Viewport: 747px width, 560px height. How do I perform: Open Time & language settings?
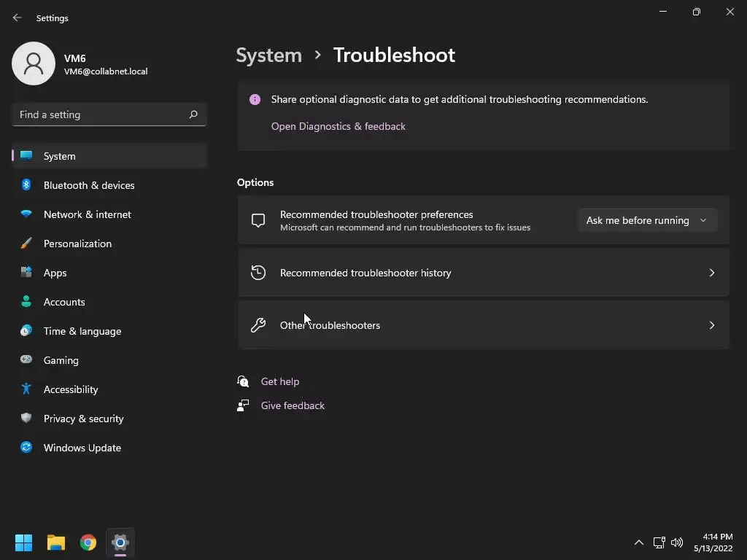(82, 331)
